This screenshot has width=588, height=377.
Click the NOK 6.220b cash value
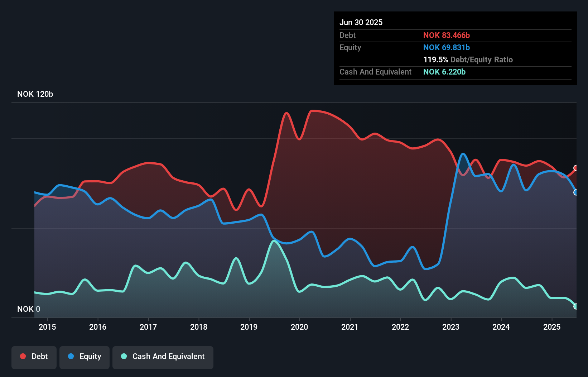coord(444,72)
